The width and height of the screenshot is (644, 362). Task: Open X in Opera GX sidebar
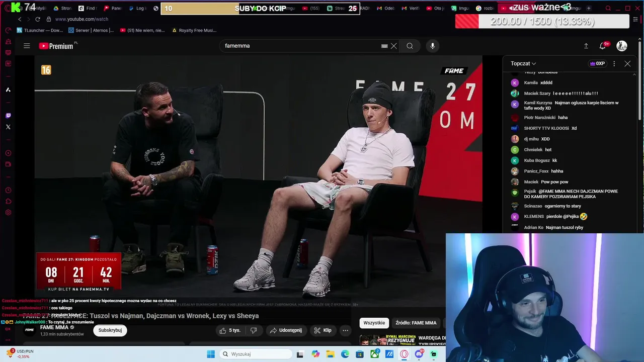8,127
